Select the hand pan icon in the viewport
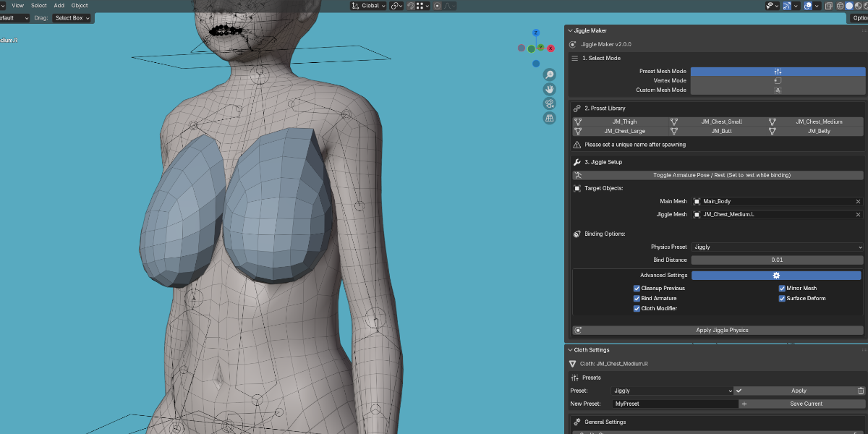This screenshot has height=434, width=868. (x=550, y=88)
